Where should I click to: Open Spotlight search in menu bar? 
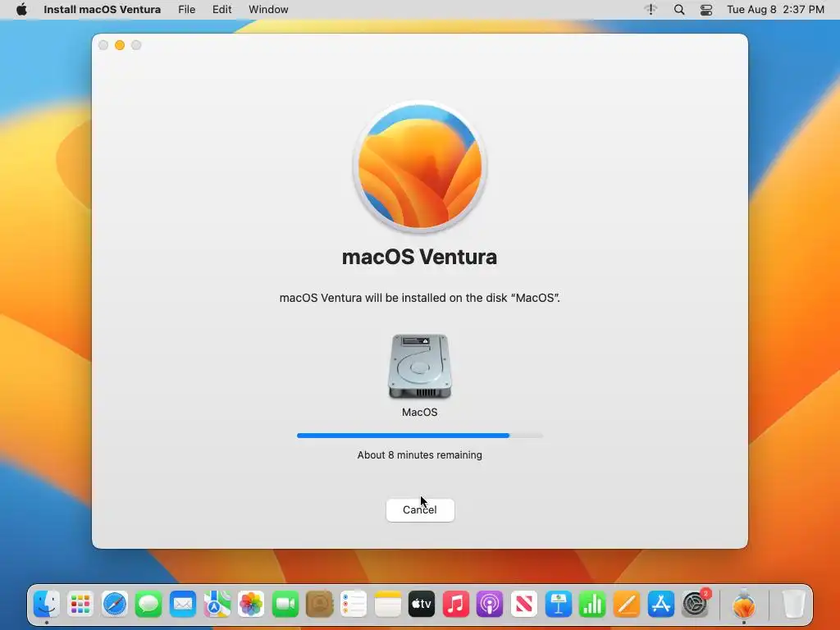678,10
